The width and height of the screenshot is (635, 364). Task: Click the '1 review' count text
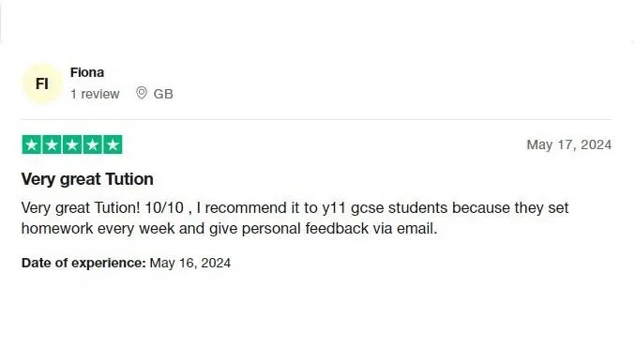tap(95, 94)
